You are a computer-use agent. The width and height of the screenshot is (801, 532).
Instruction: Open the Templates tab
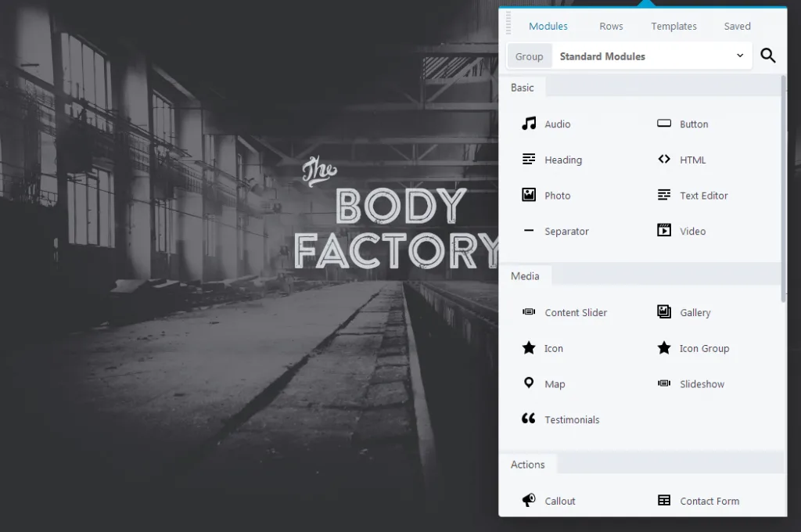tap(673, 26)
